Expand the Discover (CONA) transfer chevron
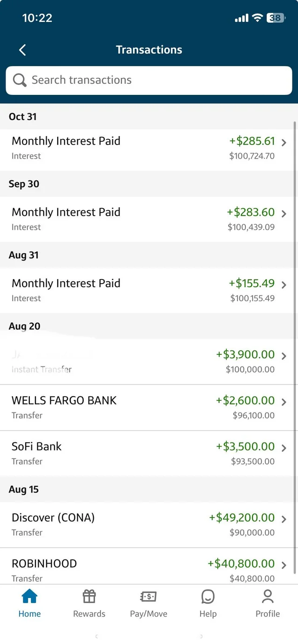This screenshot has height=644, width=298. click(x=284, y=519)
